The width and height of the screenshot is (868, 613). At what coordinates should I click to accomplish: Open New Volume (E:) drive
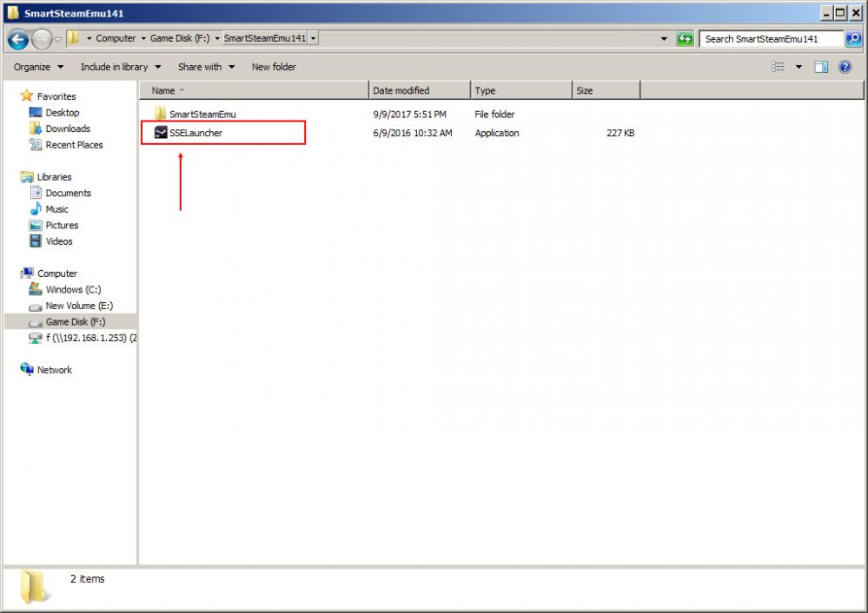tap(79, 306)
